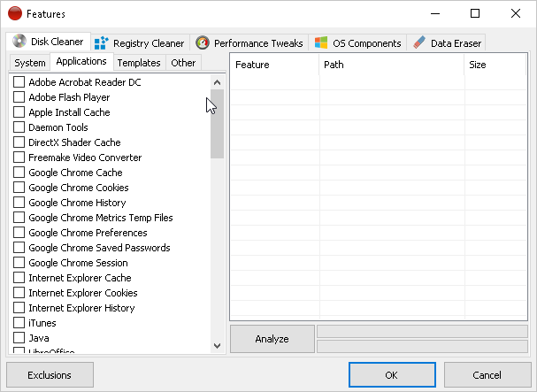Check Internet Explorer History

(x=19, y=308)
